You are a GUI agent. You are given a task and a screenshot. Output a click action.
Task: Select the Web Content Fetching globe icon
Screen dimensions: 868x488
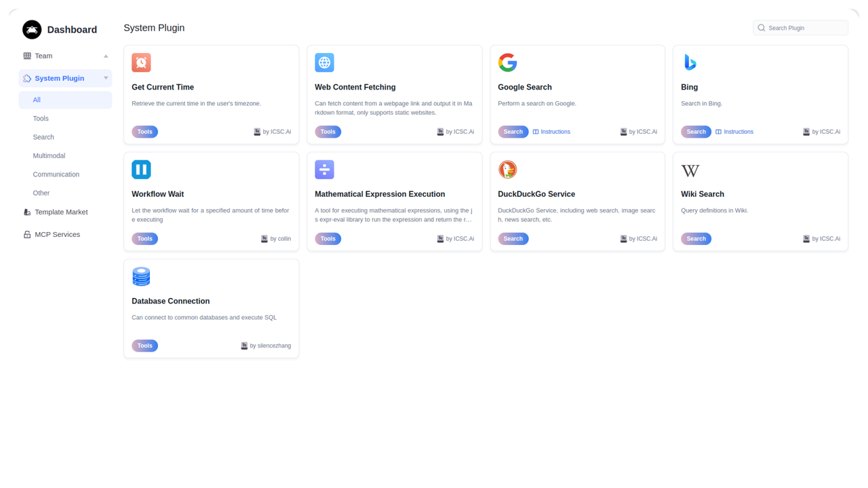coord(324,62)
